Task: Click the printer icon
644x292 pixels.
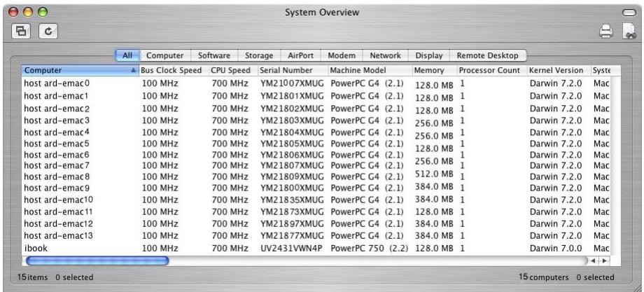Action: (x=605, y=32)
